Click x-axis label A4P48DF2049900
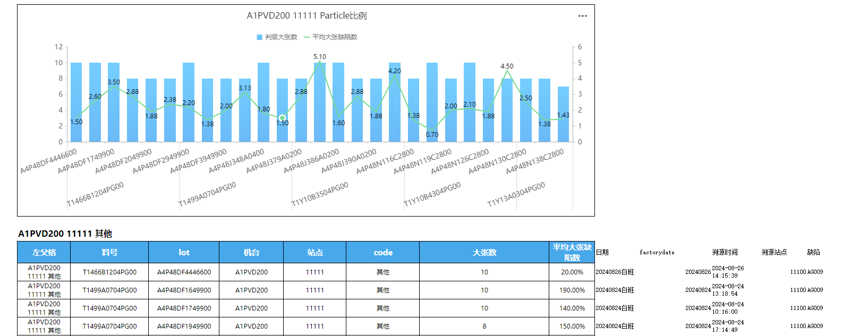The image size is (868, 336). (123, 161)
